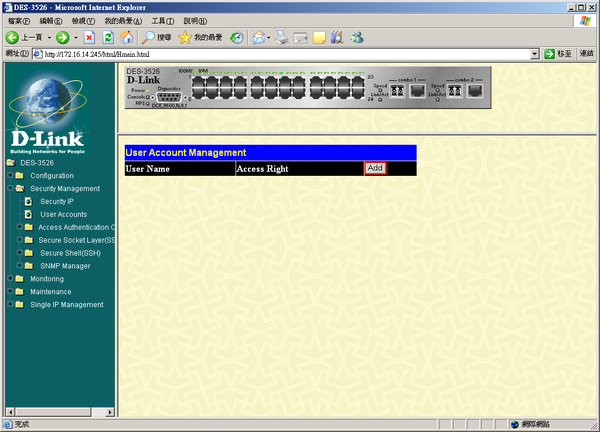Click the combo 2 RJ45 port image
The height and width of the screenshot is (432, 600).
(x=475, y=91)
